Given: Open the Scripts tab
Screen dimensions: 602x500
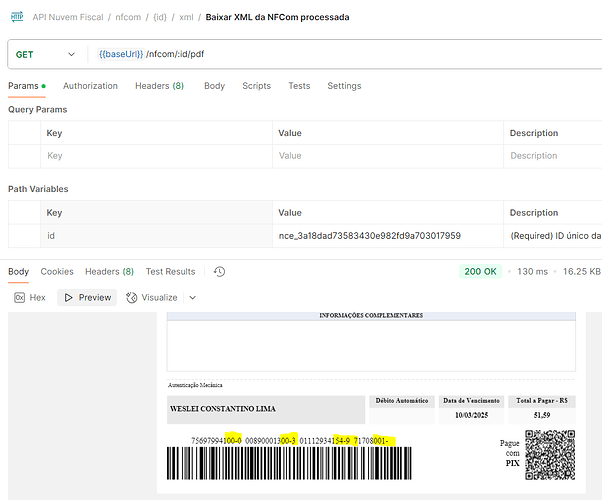Looking at the screenshot, I should (256, 86).
